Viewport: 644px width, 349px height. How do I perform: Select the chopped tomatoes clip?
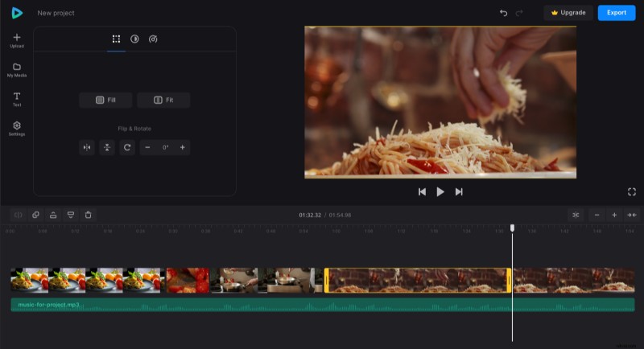tap(188, 281)
